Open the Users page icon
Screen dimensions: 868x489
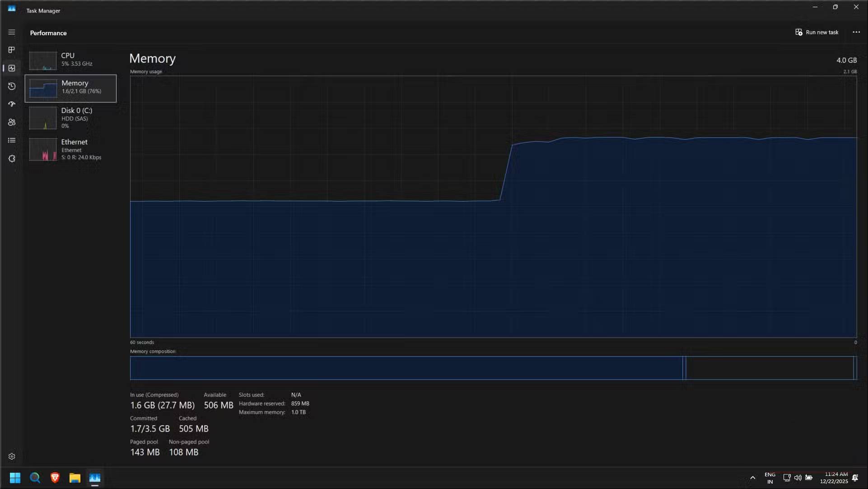pos(12,122)
